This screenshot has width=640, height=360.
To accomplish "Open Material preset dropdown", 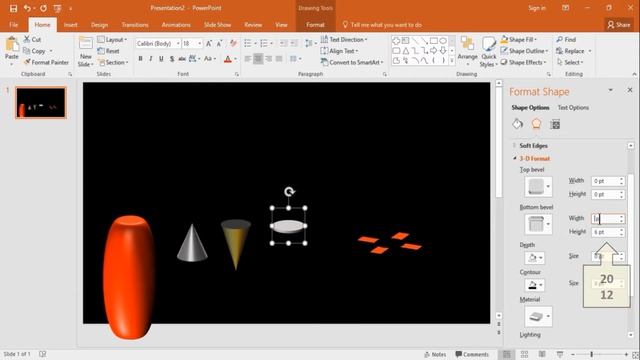I will click(x=538, y=316).
